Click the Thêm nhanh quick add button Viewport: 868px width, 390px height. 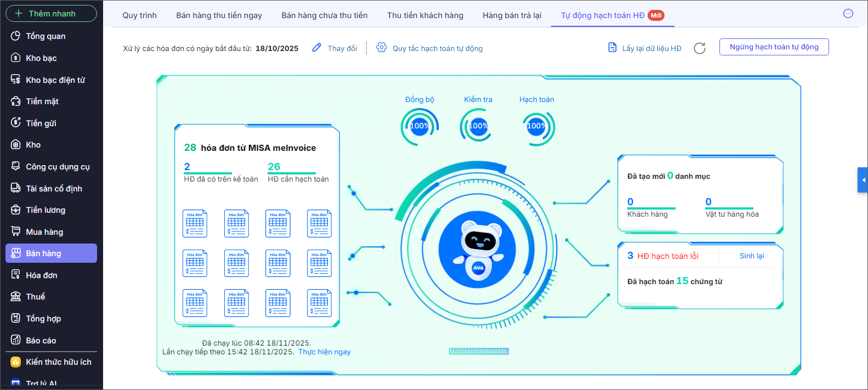(x=51, y=14)
